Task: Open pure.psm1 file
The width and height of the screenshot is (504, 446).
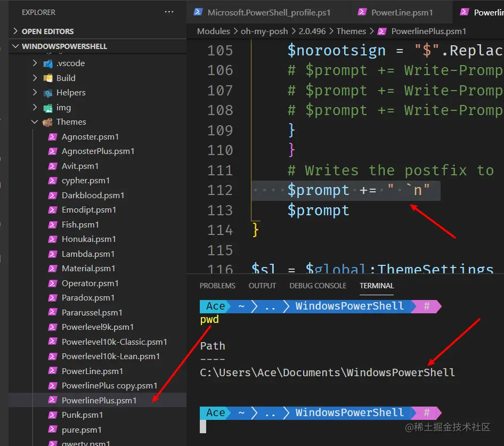Action: tap(82, 429)
